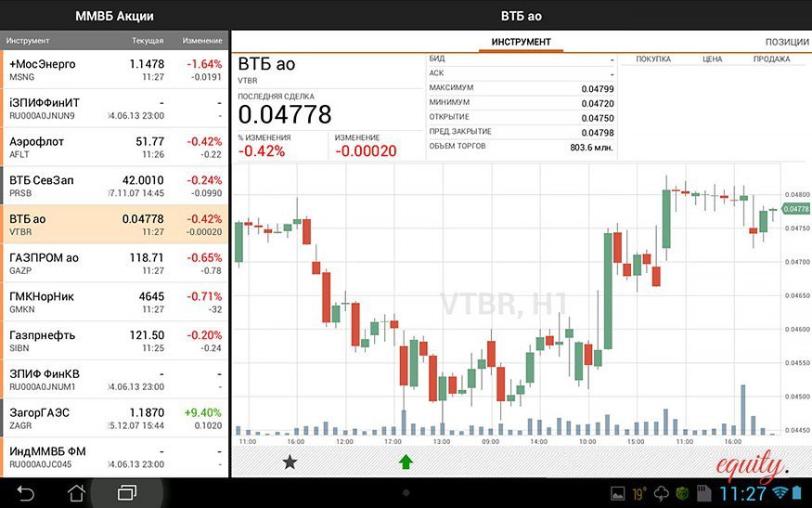
Task: Switch to the ИНСТРУМЕНТ tab
Action: (x=521, y=42)
